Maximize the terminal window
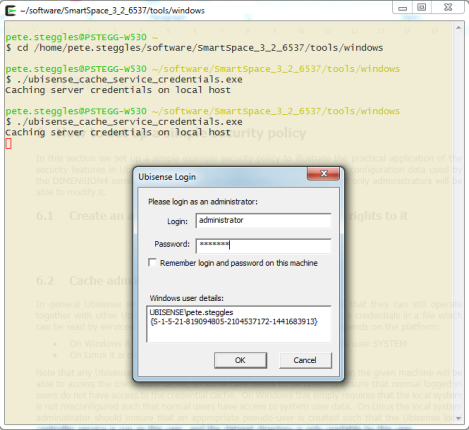Viewport: 469px width, 430px height. pyautogui.click(x=422, y=7)
